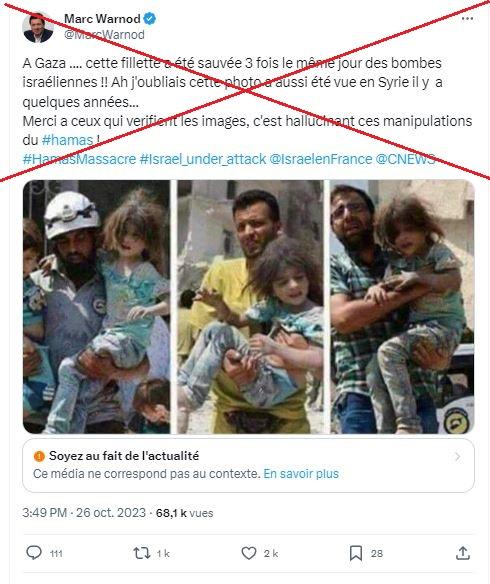
Task: Click the orange info icon in notice
Action: (39, 456)
